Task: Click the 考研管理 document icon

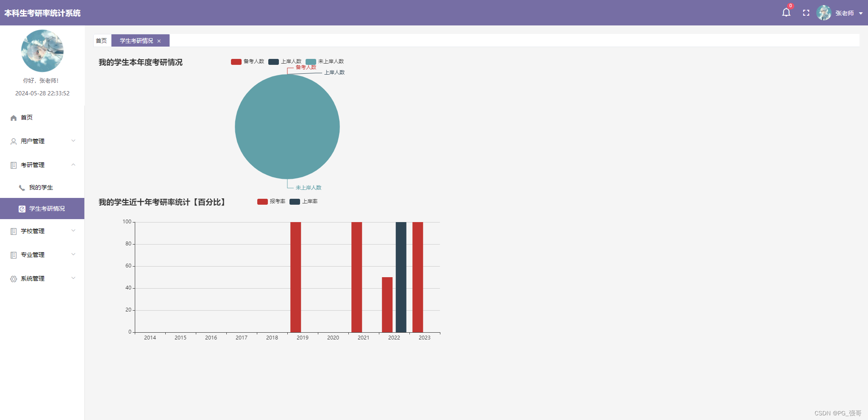Action: pyautogui.click(x=14, y=165)
